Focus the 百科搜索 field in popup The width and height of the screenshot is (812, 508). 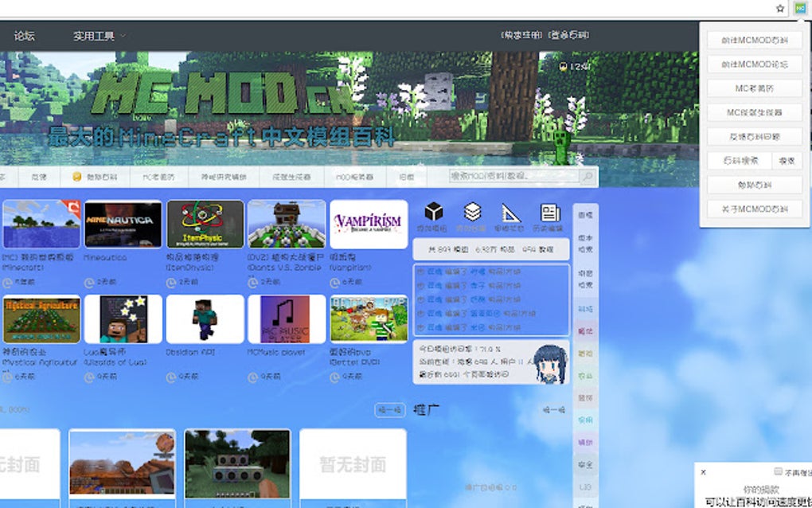tap(740, 161)
